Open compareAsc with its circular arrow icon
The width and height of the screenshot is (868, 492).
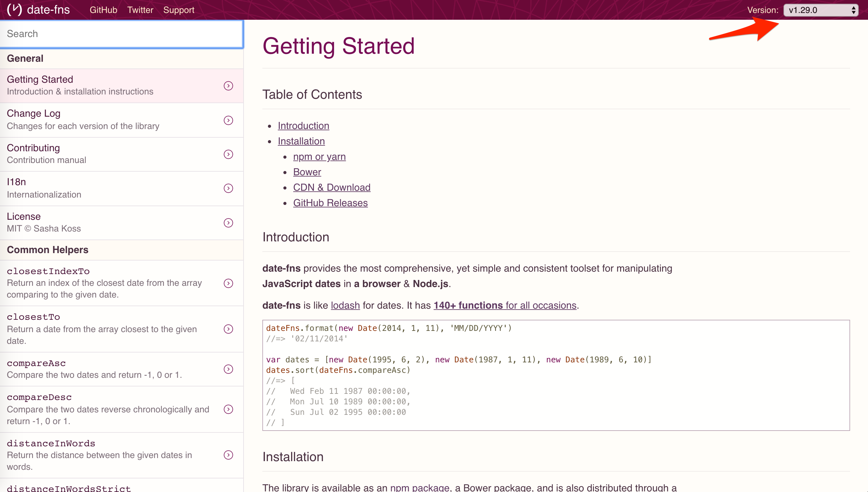[228, 369]
